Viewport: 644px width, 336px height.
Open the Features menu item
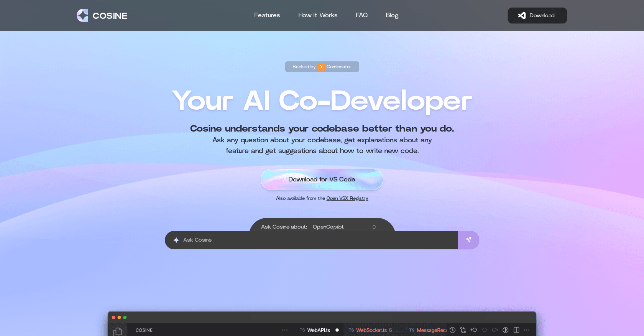(267, 15)
